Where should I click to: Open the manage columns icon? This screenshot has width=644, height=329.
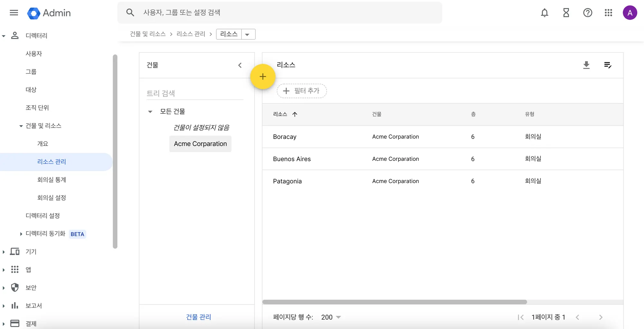tap(608, 65)
